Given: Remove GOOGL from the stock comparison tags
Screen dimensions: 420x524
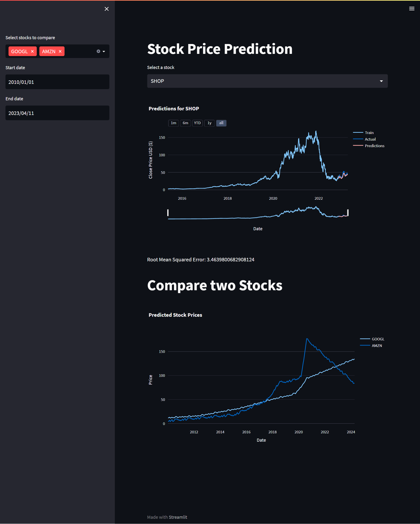Looking at the screenshot, I should coord(32,51).
